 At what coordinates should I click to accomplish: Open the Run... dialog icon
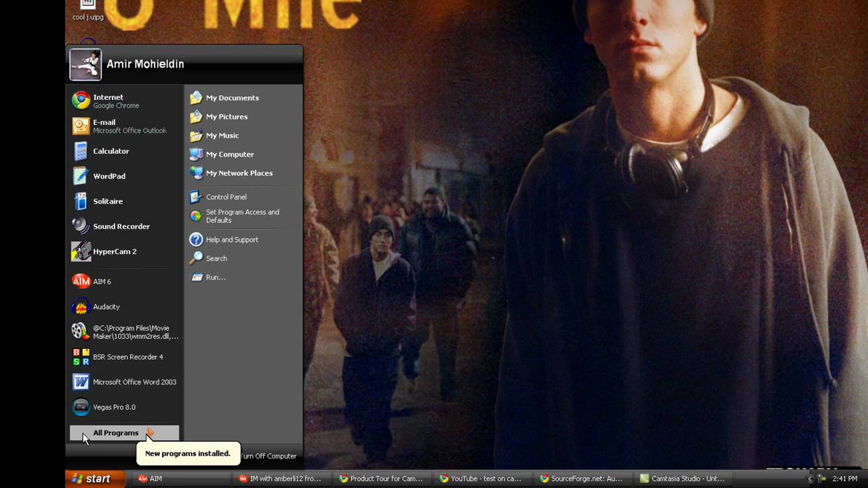click(x=196, y=277)
